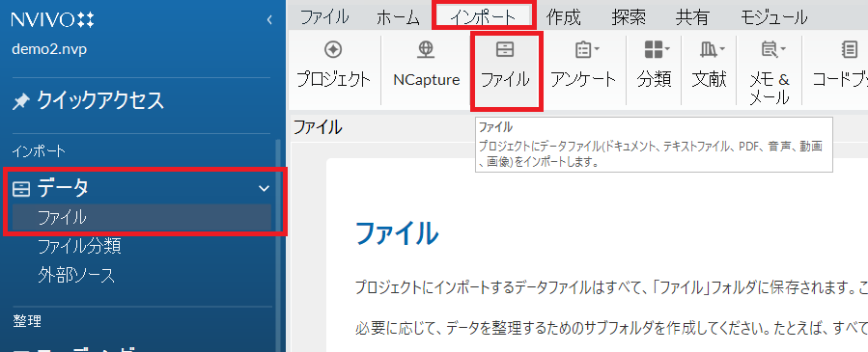Open the 探索 ribbon tab

tap(629, 17)
